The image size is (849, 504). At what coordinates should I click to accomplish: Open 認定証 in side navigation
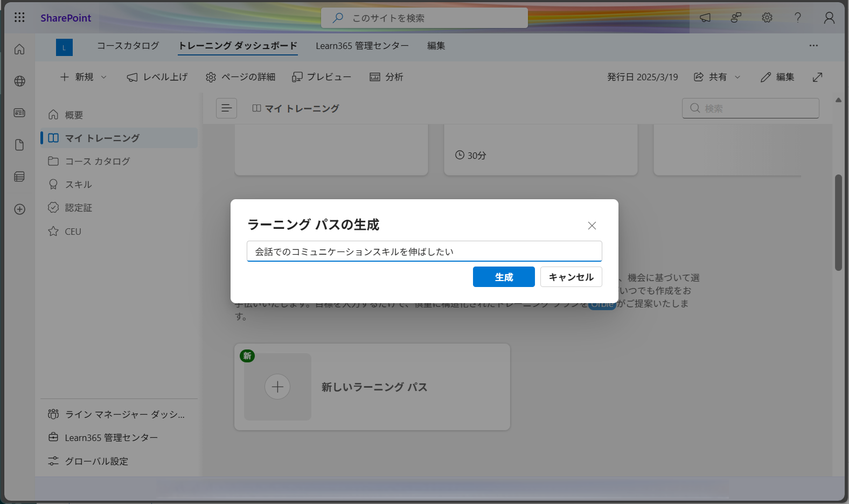point(119,207)
